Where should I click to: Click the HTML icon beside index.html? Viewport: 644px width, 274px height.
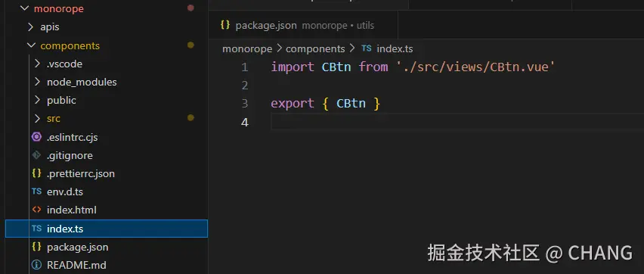tap(36, 210)
